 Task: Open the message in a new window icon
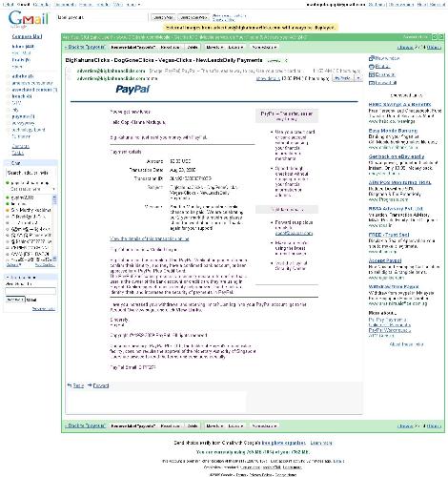click(x=372, y=58)
